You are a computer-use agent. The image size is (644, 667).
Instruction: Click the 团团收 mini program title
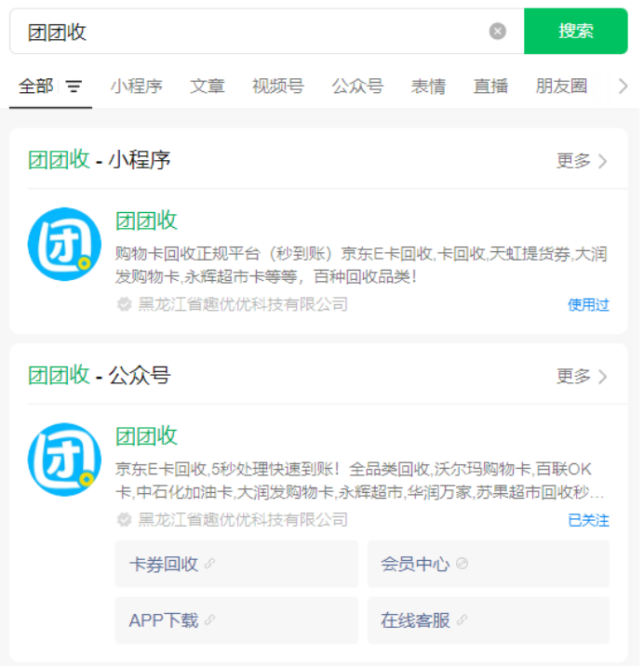tap(146, 220)
